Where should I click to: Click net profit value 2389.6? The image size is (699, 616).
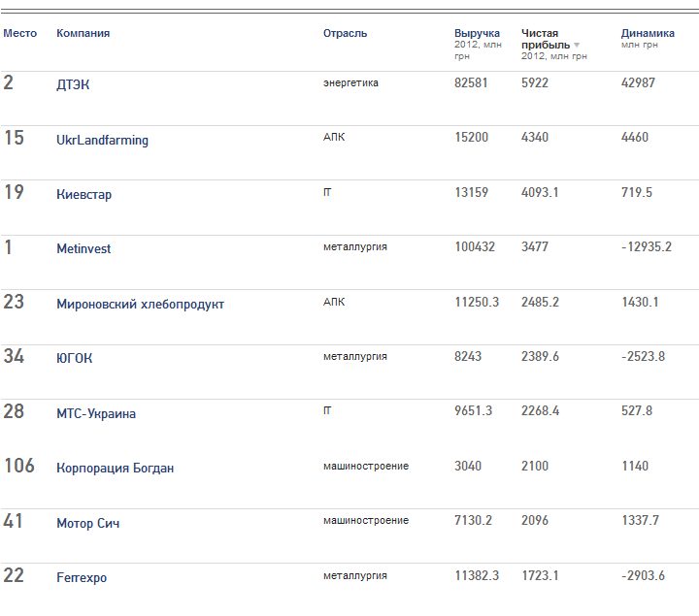541,356
